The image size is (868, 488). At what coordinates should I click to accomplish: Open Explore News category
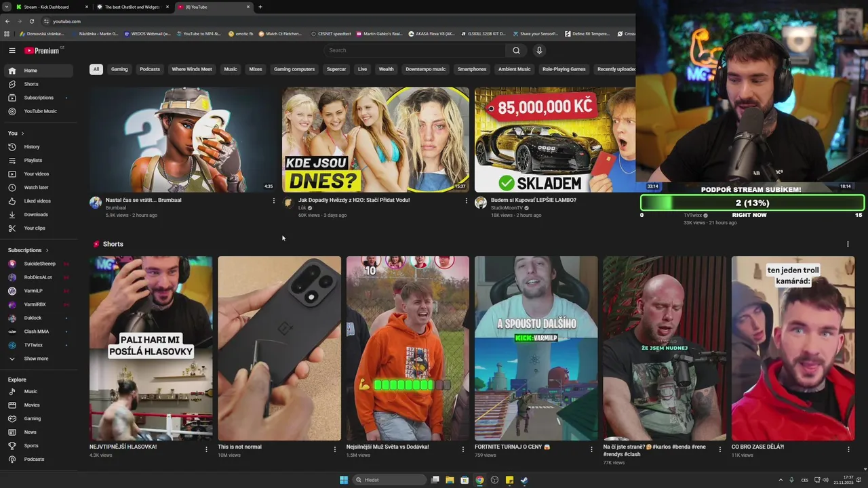coord(37,432)
